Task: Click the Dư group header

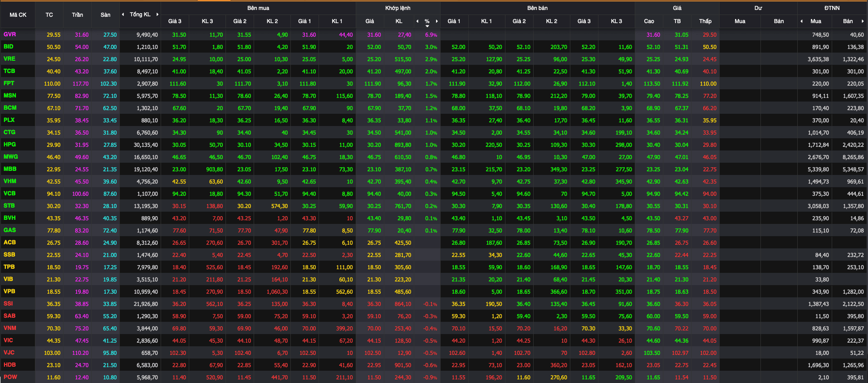Action: point(758,8)
